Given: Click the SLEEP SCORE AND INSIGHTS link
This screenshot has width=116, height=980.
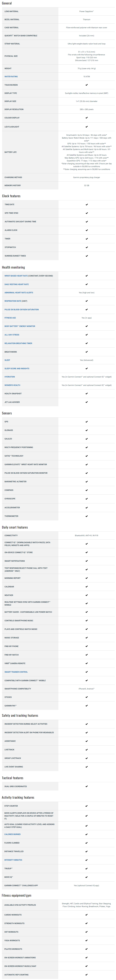Looking at the screenshot, I should [17, 368].
